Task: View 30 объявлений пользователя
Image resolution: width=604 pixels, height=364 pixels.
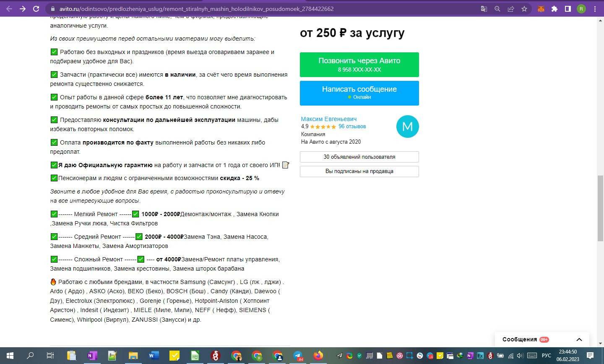Action: click(359, 157)
